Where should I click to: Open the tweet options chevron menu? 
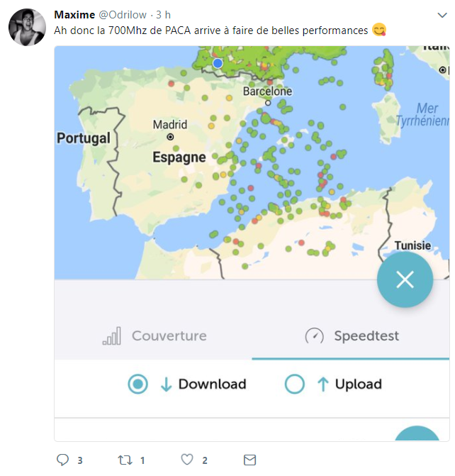tap(442, 14)
